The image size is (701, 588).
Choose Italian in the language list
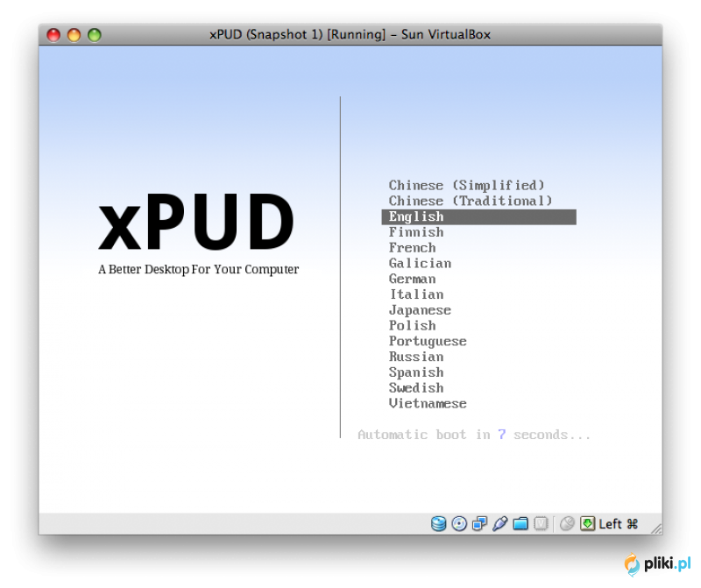(417, 294)
